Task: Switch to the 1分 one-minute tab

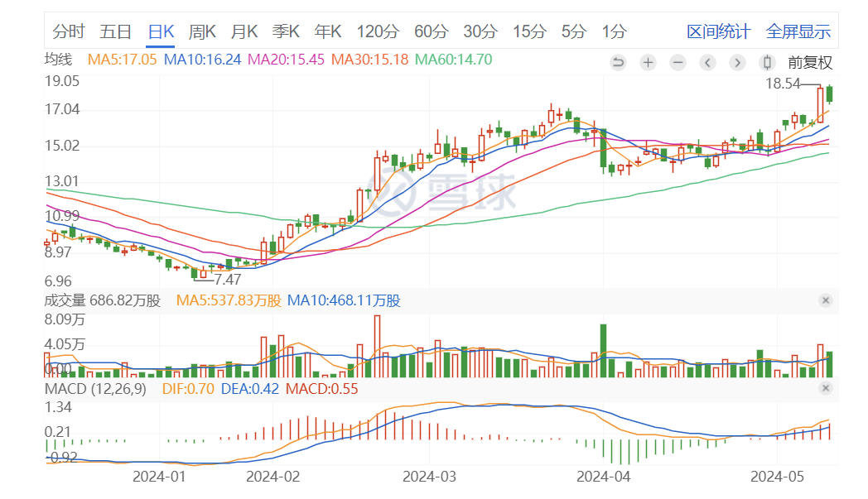Action: point(614,31)
